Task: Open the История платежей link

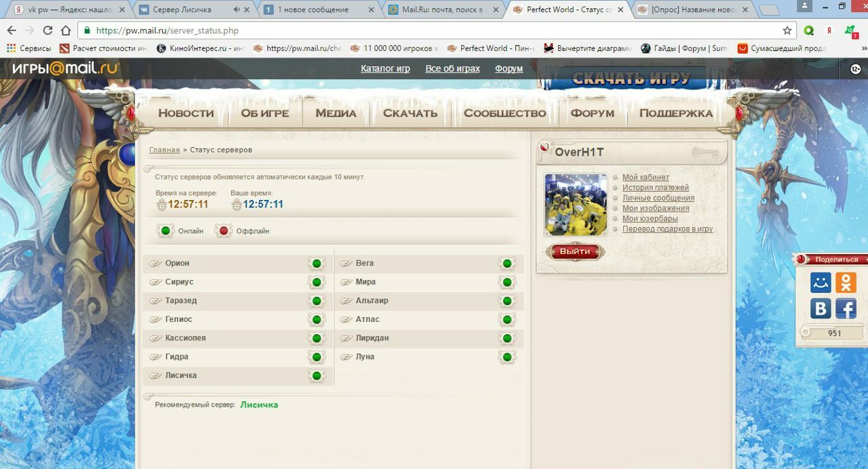Action: point(655,188)
